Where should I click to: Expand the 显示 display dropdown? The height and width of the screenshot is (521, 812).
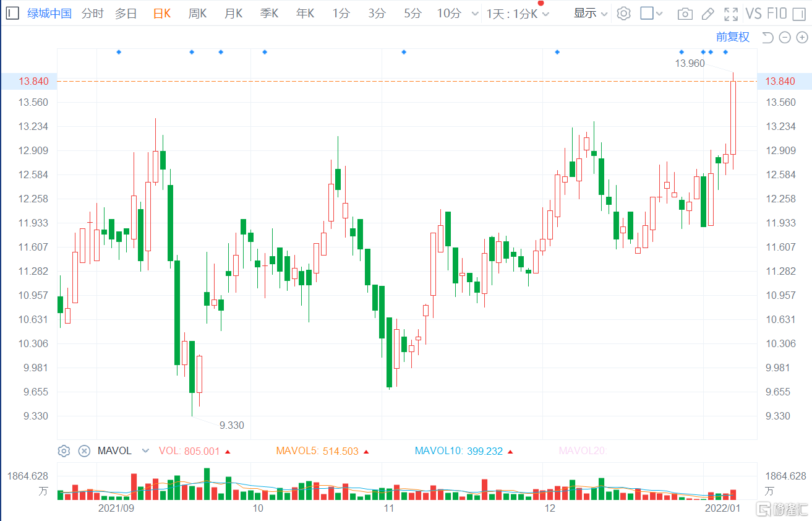click(x=591, y=13)
